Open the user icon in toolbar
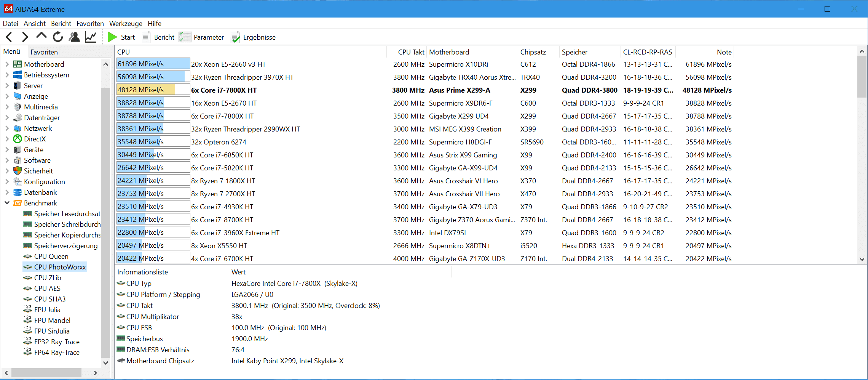868x380 pixels. pyautogui.click(x=74, y=37)
